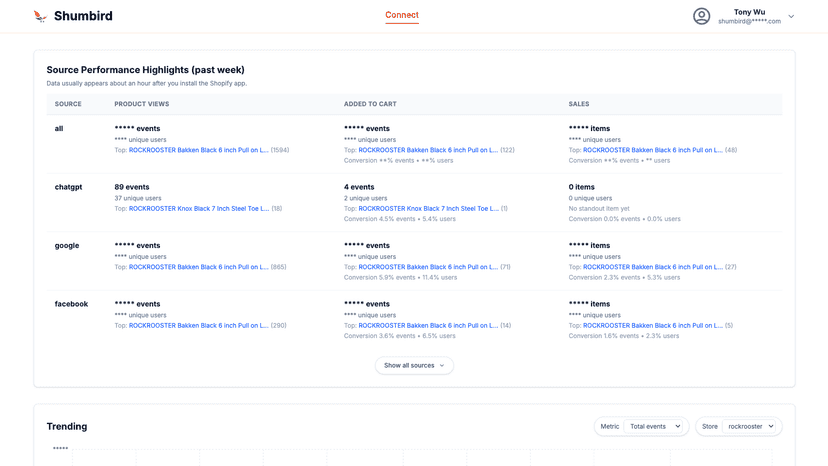The width and height of the screenshot is (828, 466).
Task: Click the Shumbird bird logo icon
Action: [40, 16]
